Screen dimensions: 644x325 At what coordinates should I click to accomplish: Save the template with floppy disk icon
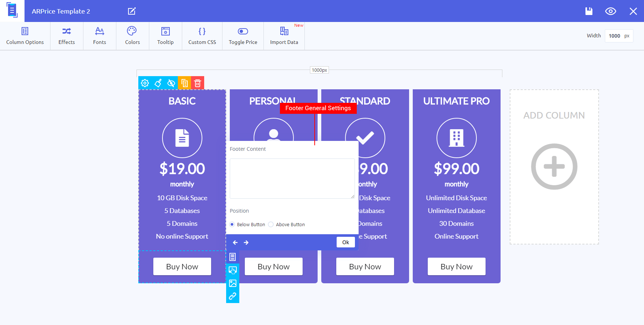pos(589,11)
